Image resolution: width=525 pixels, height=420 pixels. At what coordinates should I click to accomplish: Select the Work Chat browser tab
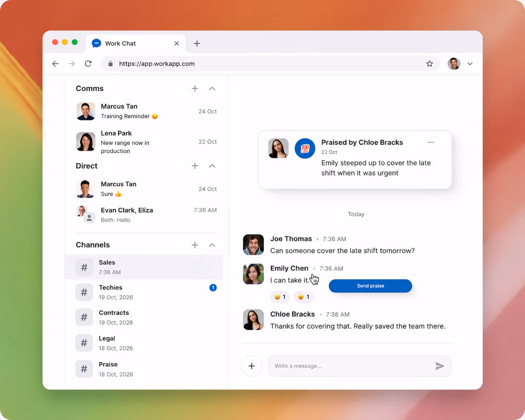[x=136, y=43]
